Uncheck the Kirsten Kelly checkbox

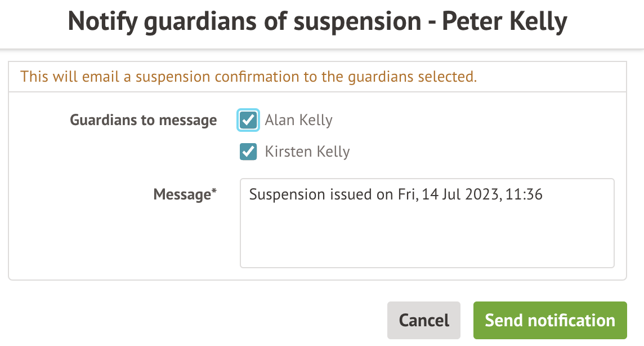[248, 152]
